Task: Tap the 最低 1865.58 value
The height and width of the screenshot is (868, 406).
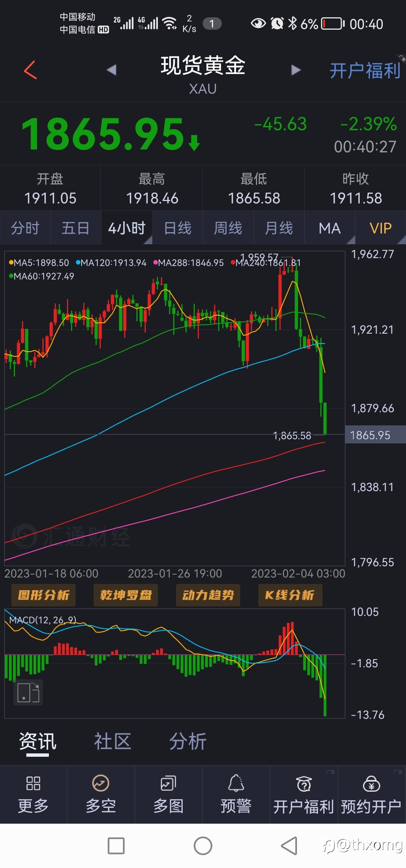Action: (254, 198)
